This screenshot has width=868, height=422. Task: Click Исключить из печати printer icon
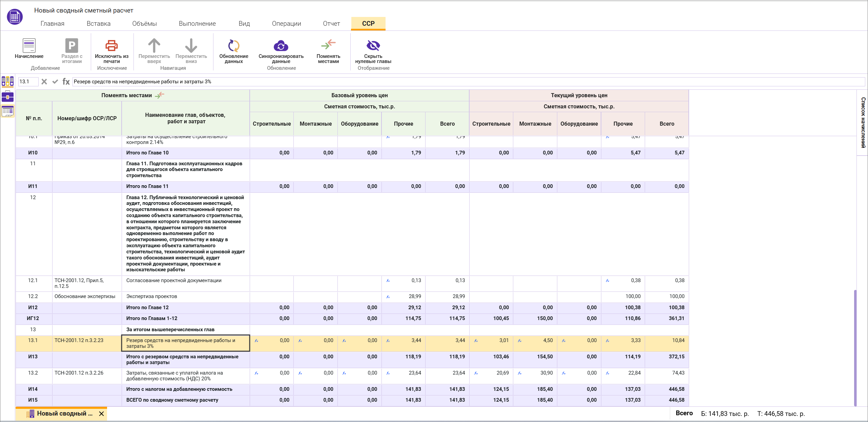(x=111, y=46)
